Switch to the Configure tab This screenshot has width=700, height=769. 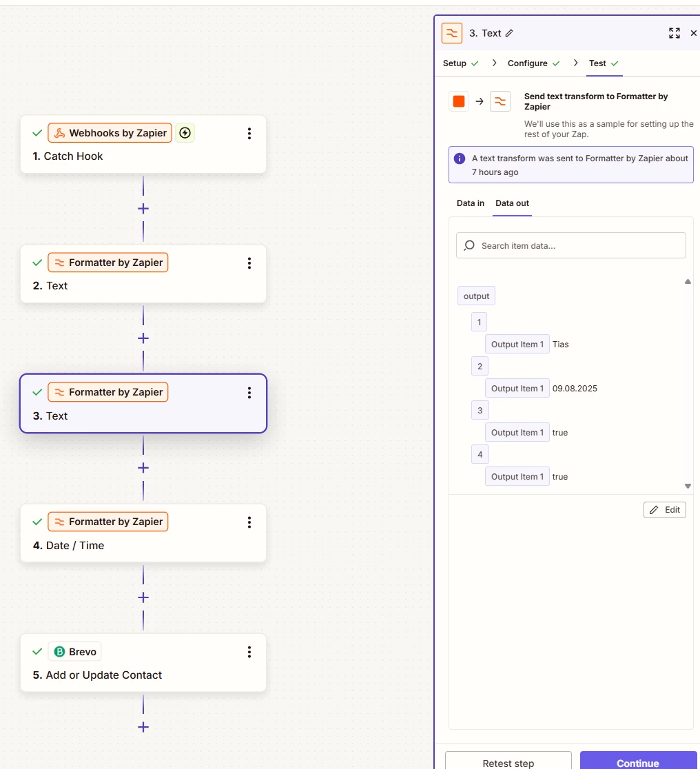coord(533,63)
